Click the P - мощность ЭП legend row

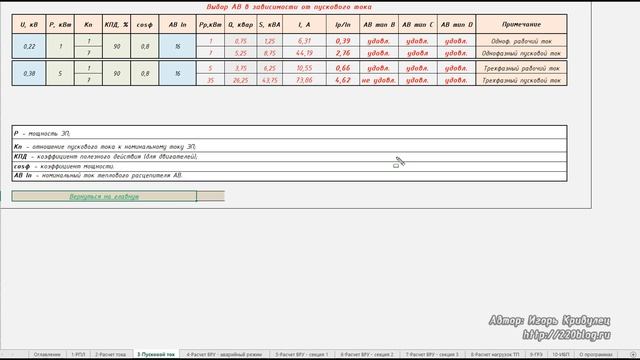point(289,133)
